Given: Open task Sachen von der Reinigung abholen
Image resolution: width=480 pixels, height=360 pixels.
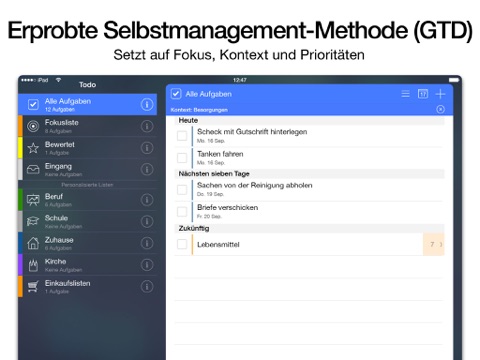Looking at the screenshot, I should click(309, 190).
